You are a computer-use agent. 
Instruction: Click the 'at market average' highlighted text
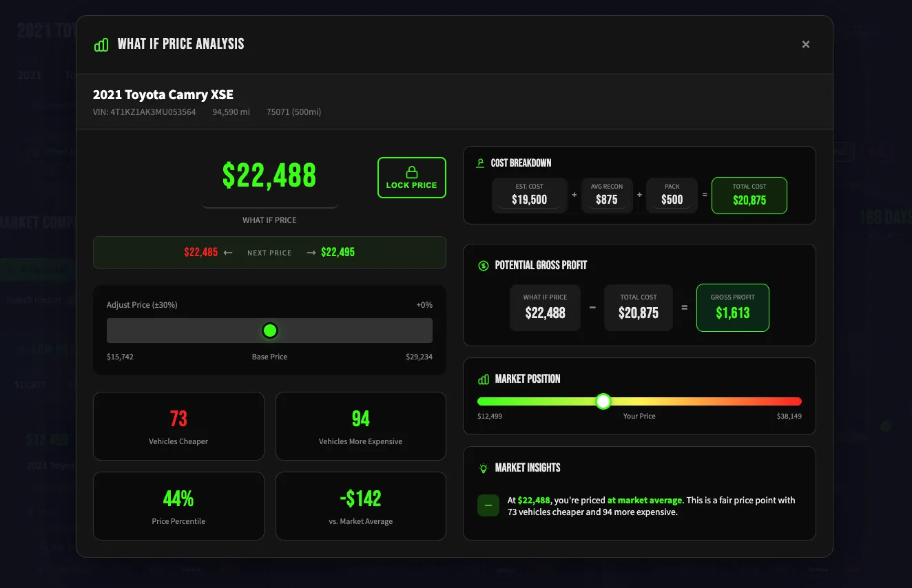(x=645, y=501)
